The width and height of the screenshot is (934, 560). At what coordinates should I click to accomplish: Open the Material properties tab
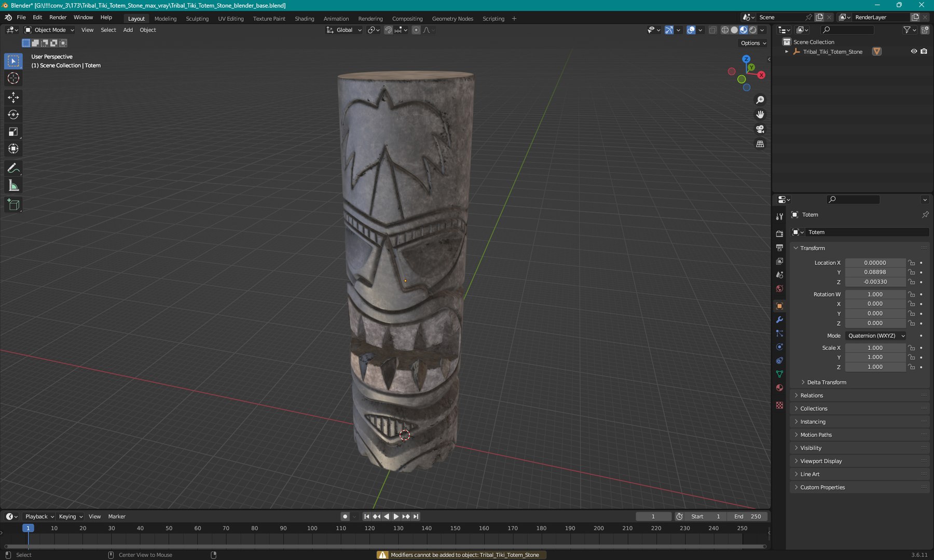[779, 387]
